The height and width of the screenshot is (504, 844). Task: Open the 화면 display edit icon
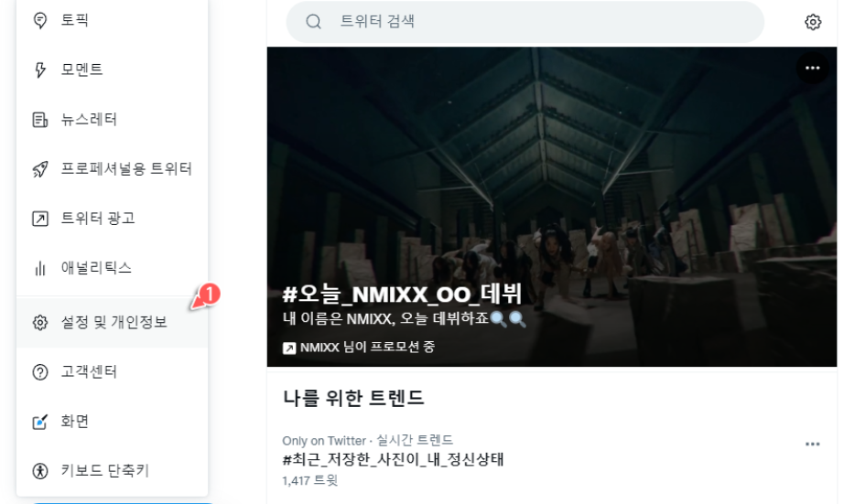tap(40, 422)
